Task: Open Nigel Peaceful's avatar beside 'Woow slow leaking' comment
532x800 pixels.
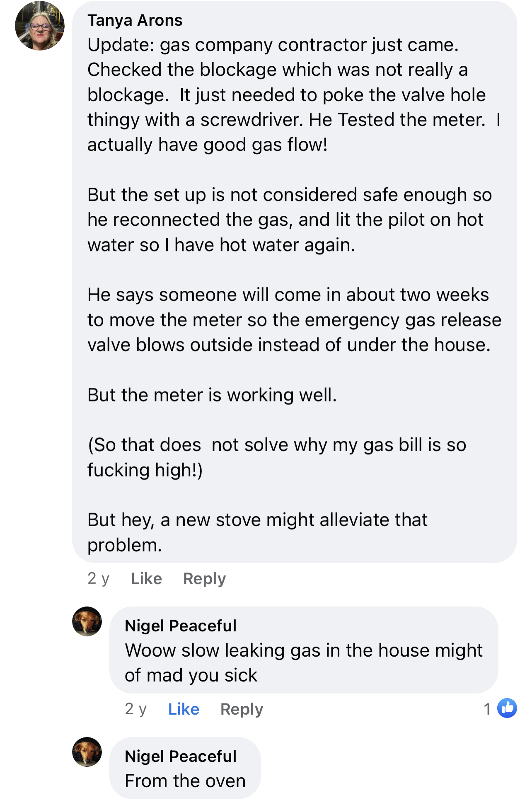Action: (x=87, y=621)
